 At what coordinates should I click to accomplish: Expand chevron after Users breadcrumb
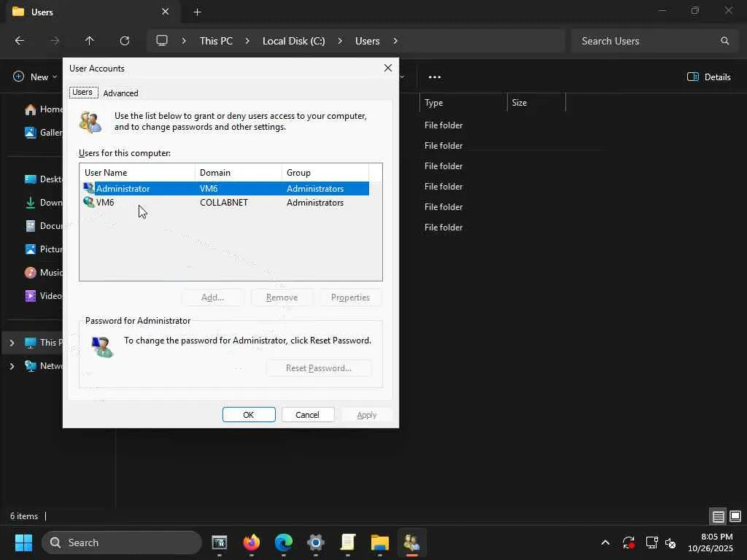(395, 41)
